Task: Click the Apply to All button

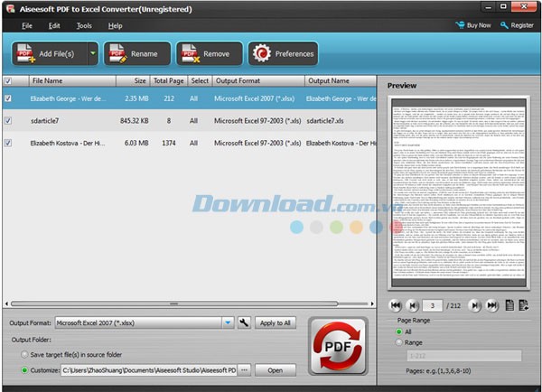Action: (x=276, y=322)
